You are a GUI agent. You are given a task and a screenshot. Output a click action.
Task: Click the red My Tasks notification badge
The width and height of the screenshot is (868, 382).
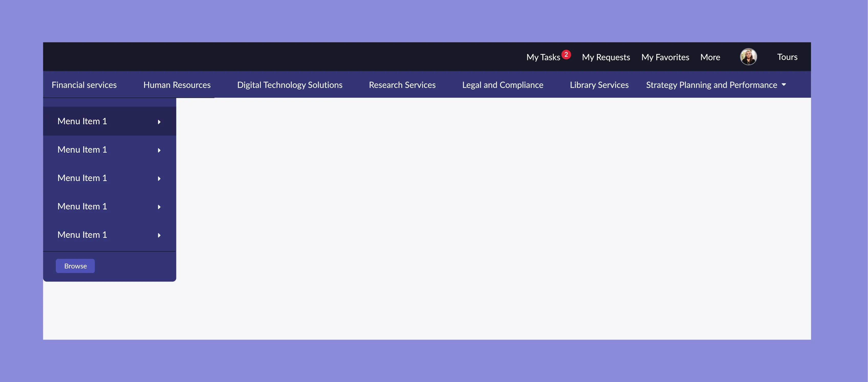coord(566,54)
